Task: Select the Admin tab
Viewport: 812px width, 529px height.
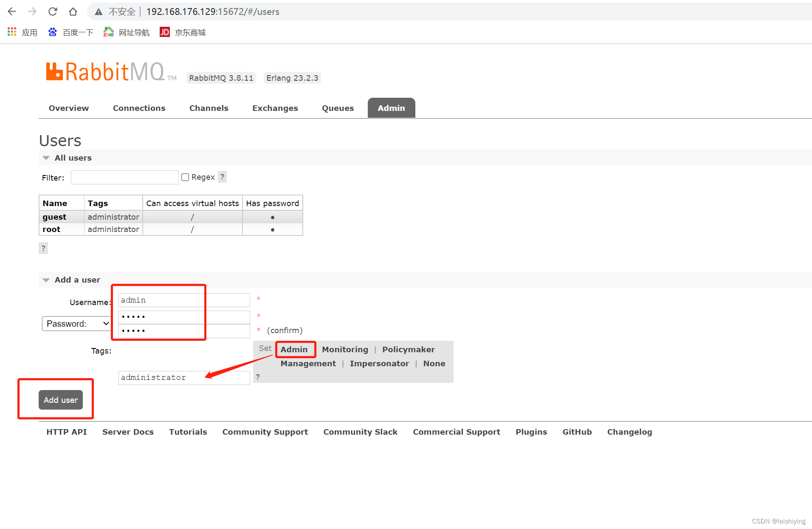Action: (392, 108)
